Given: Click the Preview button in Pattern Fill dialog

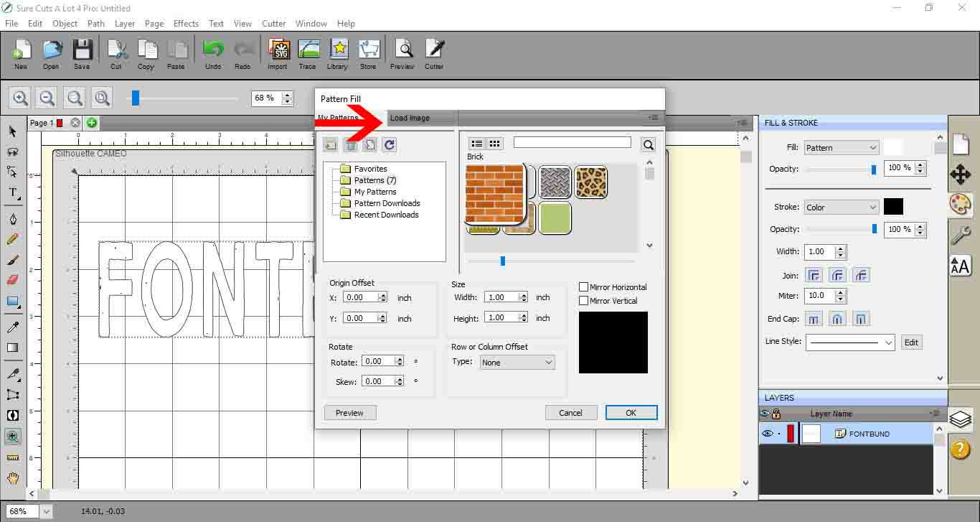Looking at the screenshot, I should coord(350,413).
